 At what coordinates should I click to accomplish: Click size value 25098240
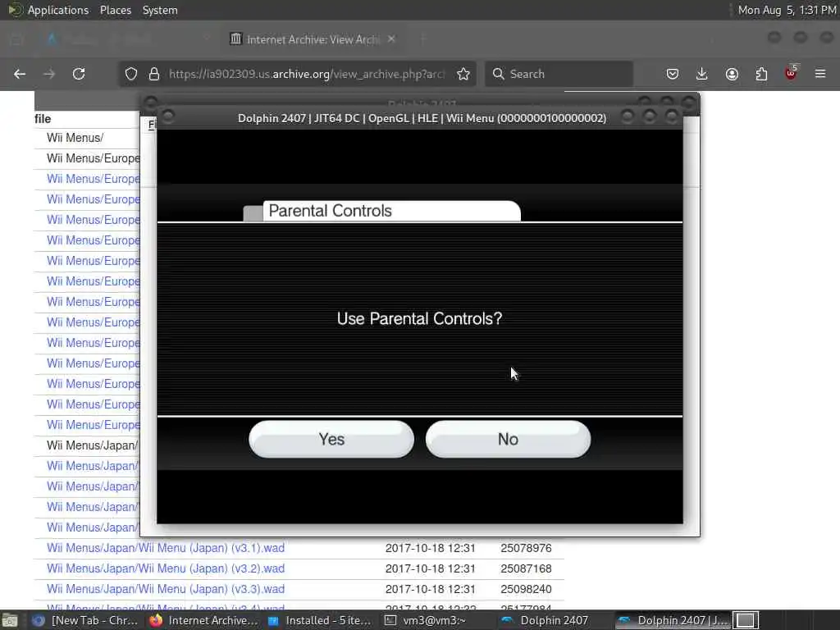click(x=526, y=589)
